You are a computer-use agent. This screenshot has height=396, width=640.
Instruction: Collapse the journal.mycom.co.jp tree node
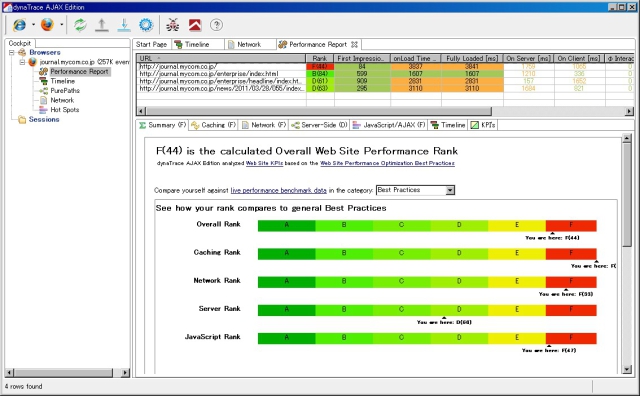(x=22, y=62)
